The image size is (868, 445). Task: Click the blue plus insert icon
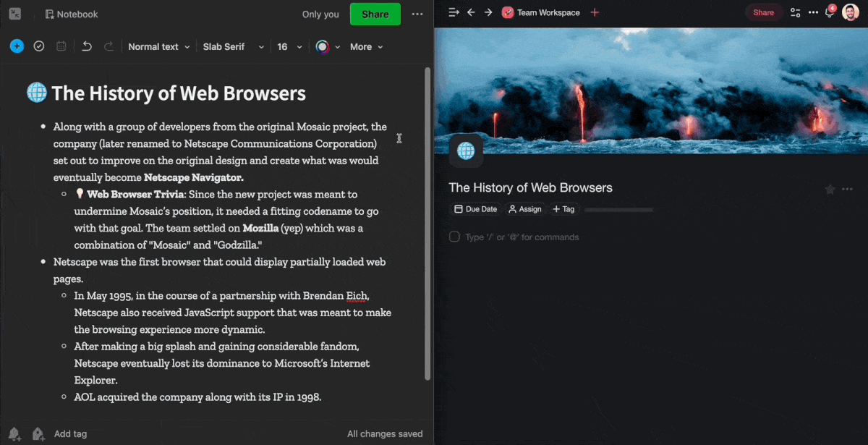[17, 46]
